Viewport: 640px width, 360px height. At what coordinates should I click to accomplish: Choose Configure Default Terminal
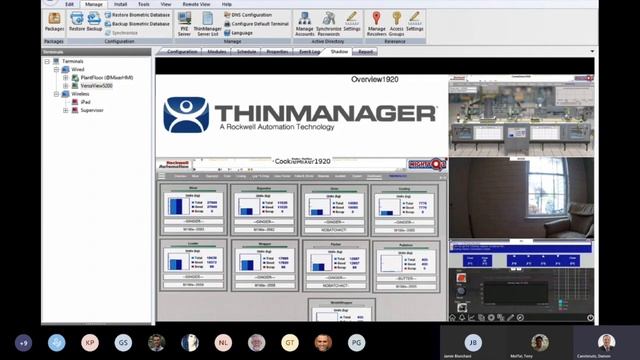(x=256, y=24)
